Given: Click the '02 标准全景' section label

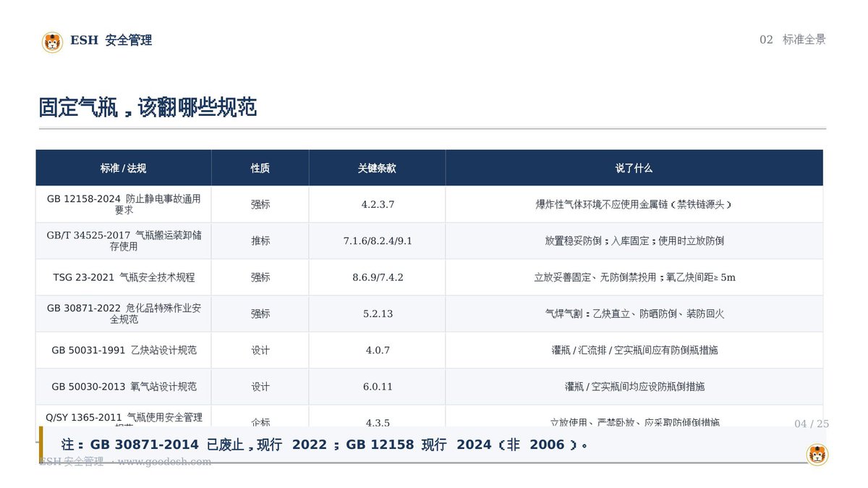Looking at the screenshot, I should tap(792, 40).
